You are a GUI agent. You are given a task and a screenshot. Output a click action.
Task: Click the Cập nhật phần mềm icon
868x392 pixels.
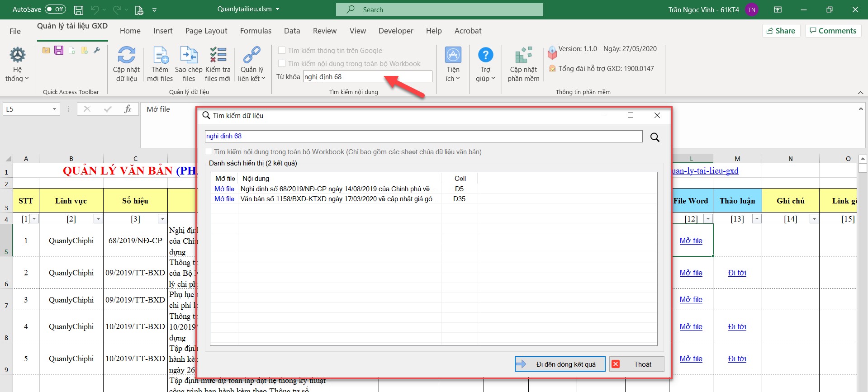tap(523, 56)
